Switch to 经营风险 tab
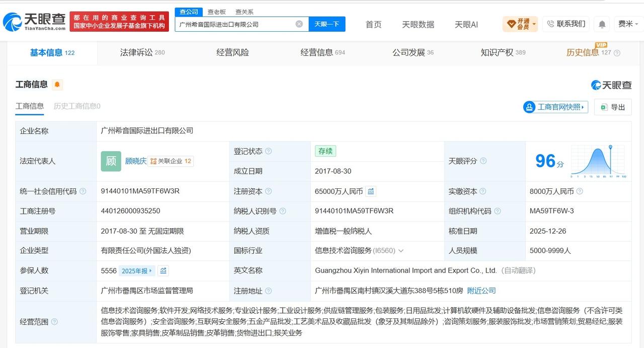The width and height of the screenshot is (644, 348). [232, 52]
